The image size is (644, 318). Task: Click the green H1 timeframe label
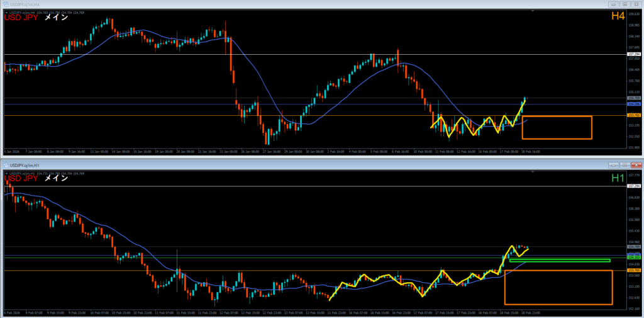[617, 179]
